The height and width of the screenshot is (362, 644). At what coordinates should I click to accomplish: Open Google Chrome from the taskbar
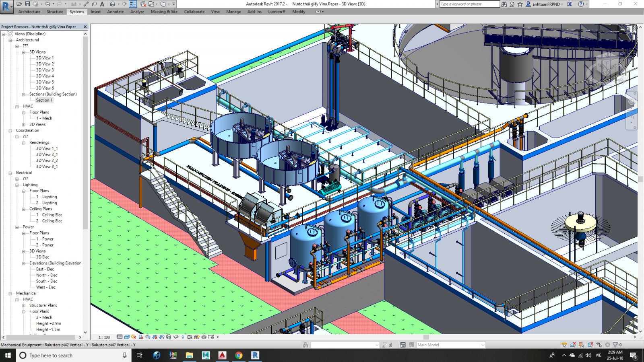[x=239, y=355]
